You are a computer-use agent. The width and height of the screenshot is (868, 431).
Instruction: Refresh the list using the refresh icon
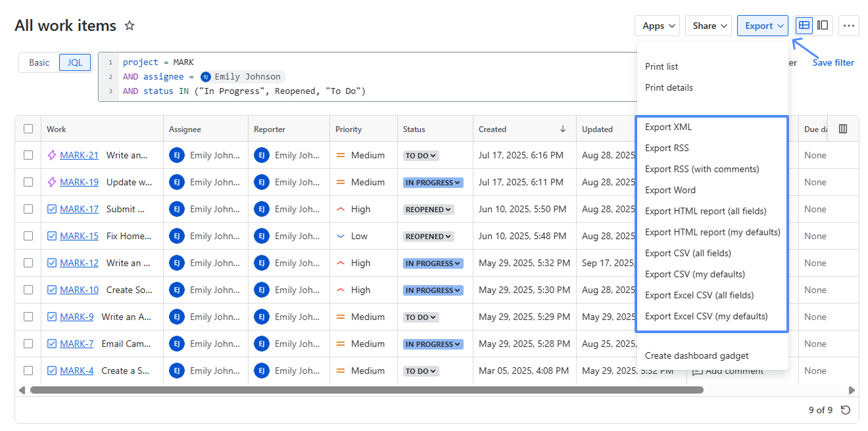tap(844, 409)
